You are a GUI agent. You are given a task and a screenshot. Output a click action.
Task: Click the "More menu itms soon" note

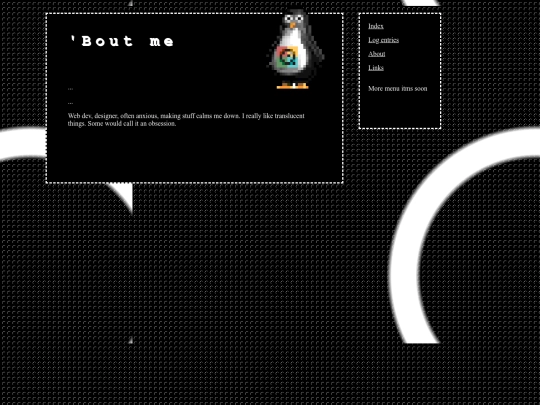[397, 89]
